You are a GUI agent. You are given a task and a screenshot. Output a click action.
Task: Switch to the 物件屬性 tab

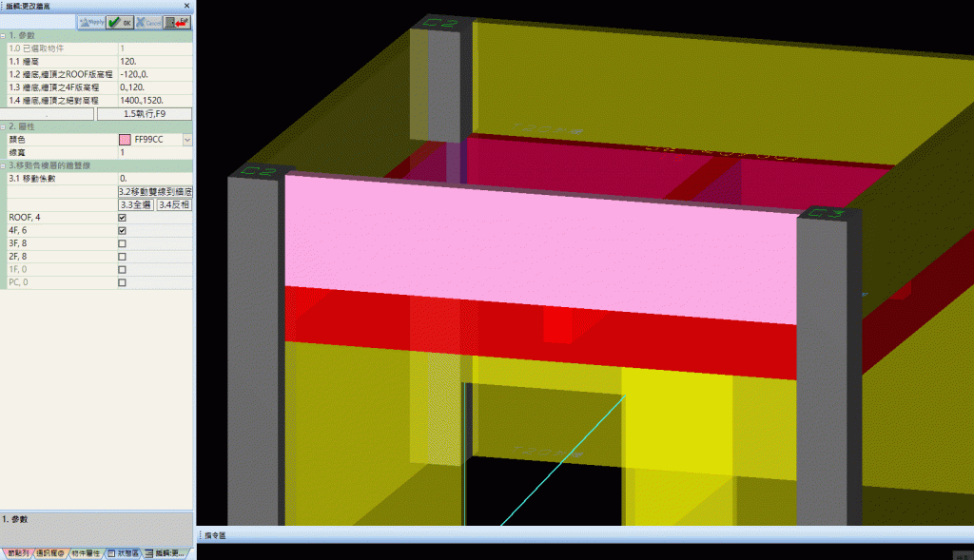85,553
